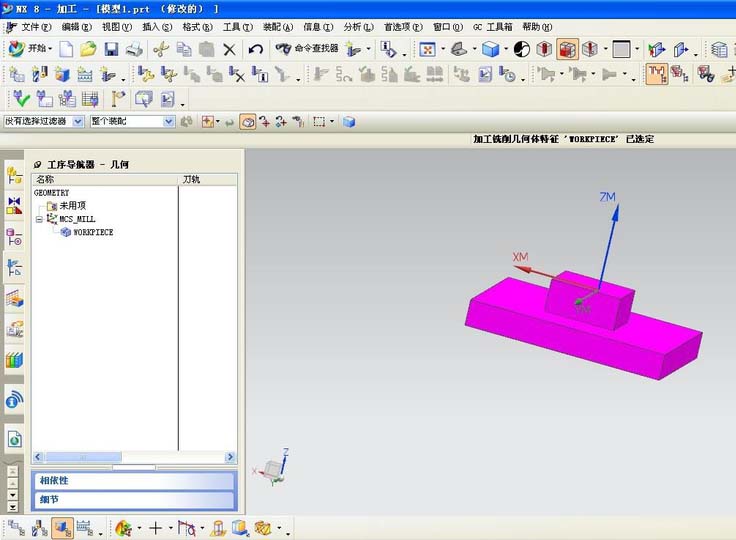Click the Cut scissors icon

tap(161, 49)
